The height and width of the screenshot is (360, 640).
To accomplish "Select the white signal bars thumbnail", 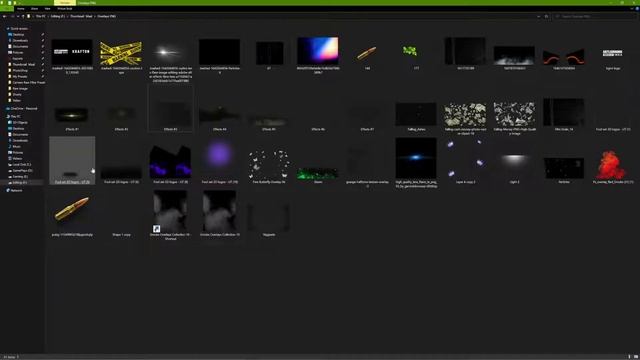I will coord(613,53).
